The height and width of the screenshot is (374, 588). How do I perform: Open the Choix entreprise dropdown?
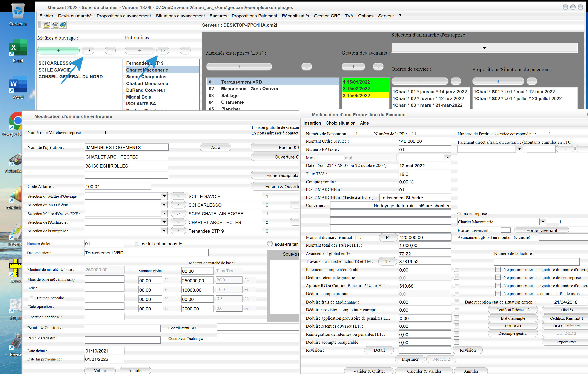point(543,222)
